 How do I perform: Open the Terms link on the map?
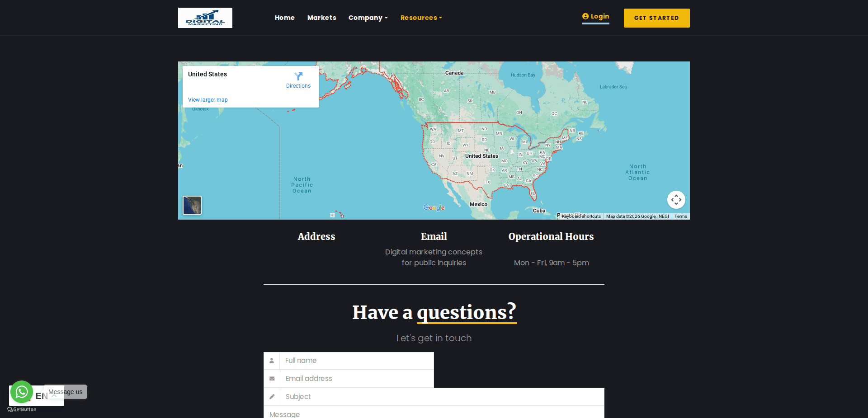(x=680, y=216)
